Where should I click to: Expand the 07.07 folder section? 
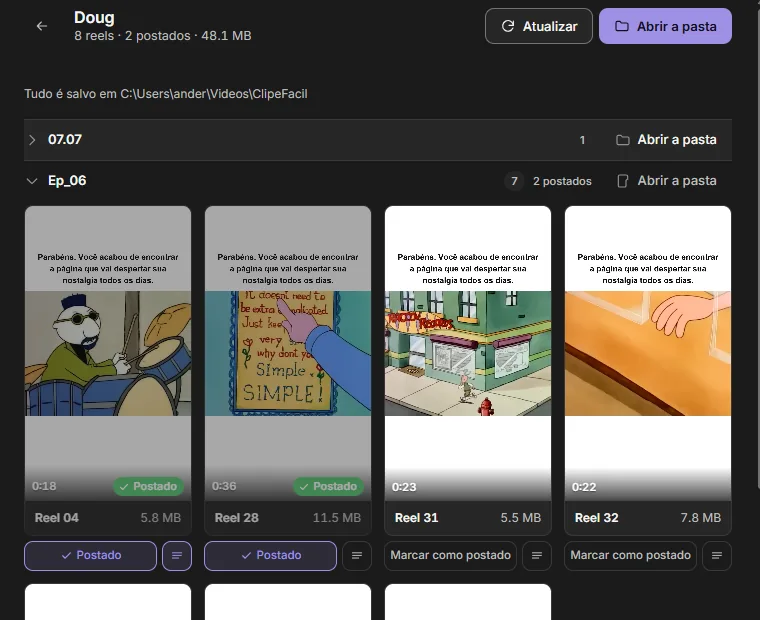pos(32,140)
